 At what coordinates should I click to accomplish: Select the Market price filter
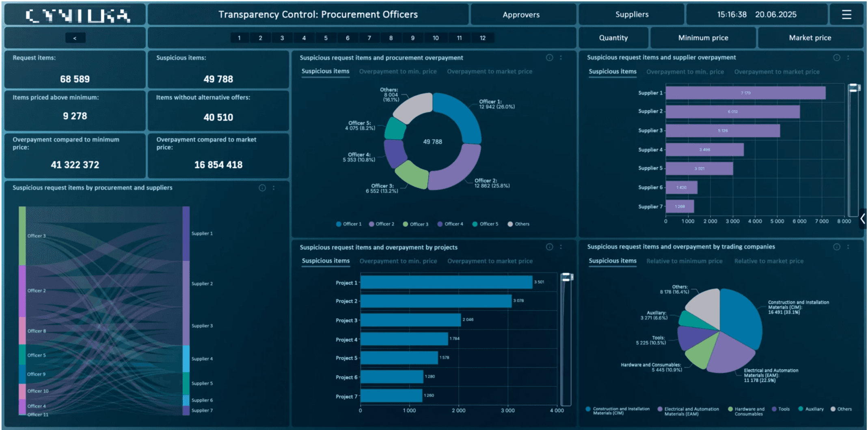click(x=810, y=37)
